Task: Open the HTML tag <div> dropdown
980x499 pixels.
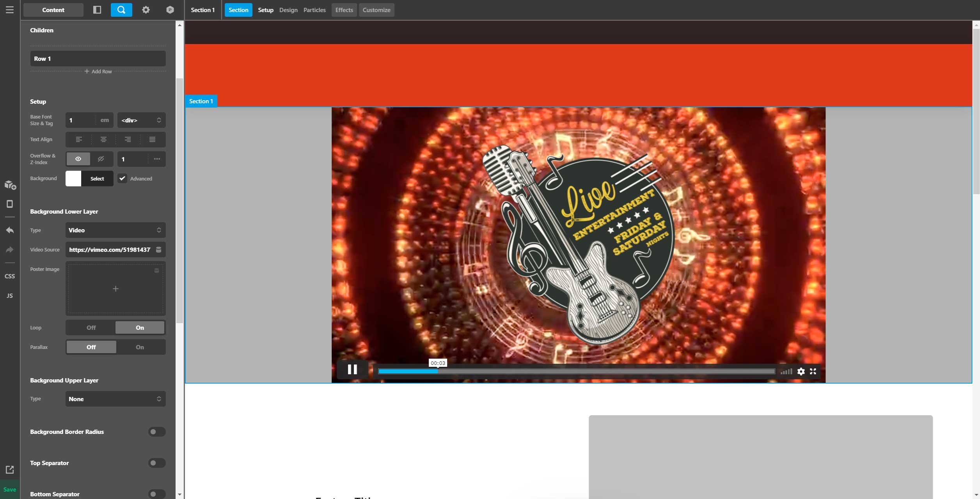Action: (141, 120)
